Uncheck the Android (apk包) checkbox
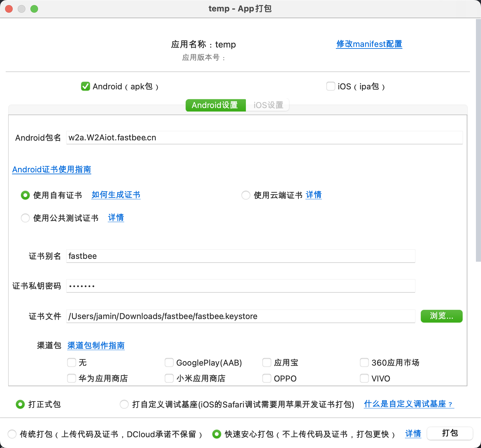481x448 pixels. [x=85, y=86]
